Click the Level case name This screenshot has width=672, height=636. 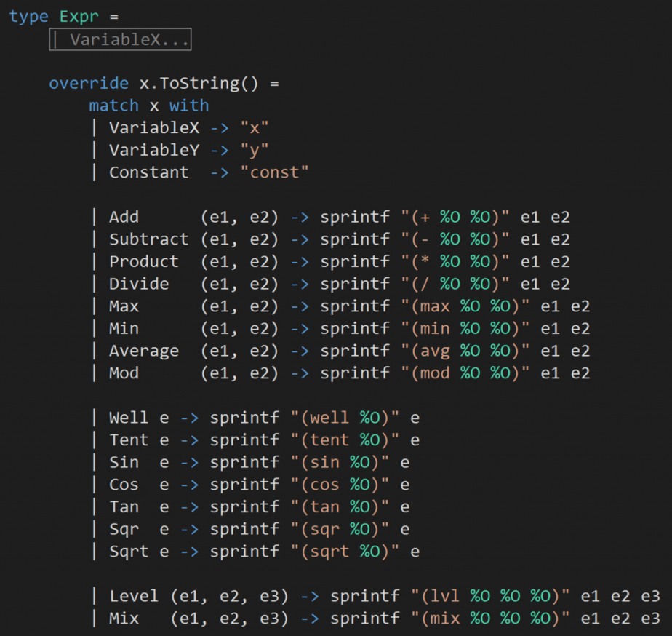(134, 596)
